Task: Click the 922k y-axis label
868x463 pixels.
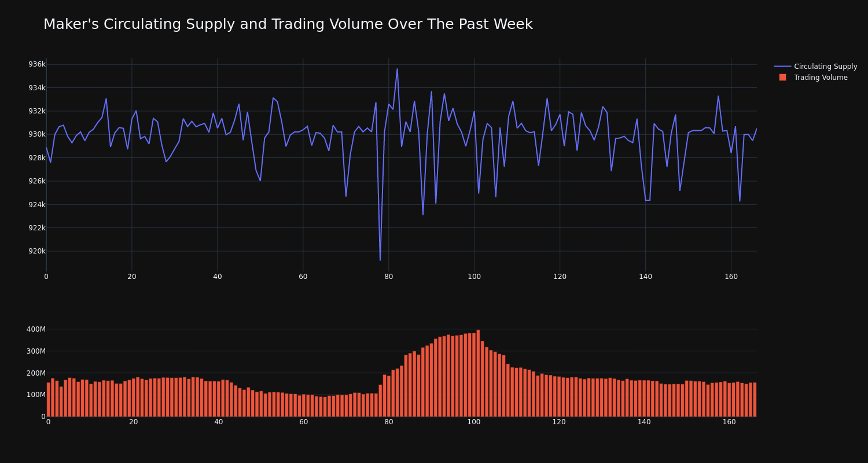Action: (37, 228)
